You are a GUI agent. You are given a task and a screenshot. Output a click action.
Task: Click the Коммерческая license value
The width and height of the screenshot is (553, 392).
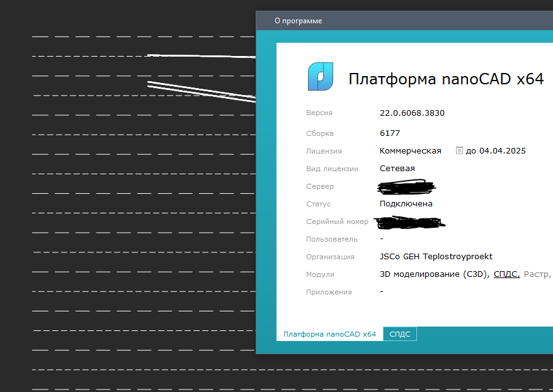tap(411, 151)
